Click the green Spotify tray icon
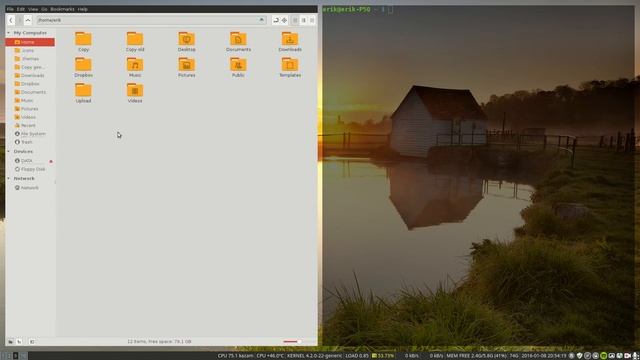640x360 pixels. [x=604, y=356]
